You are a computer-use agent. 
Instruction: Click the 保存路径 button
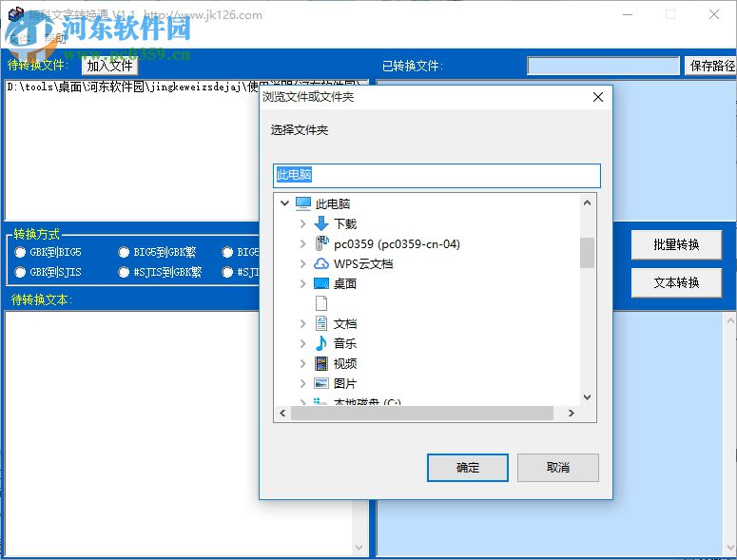(x=710, y=66)
